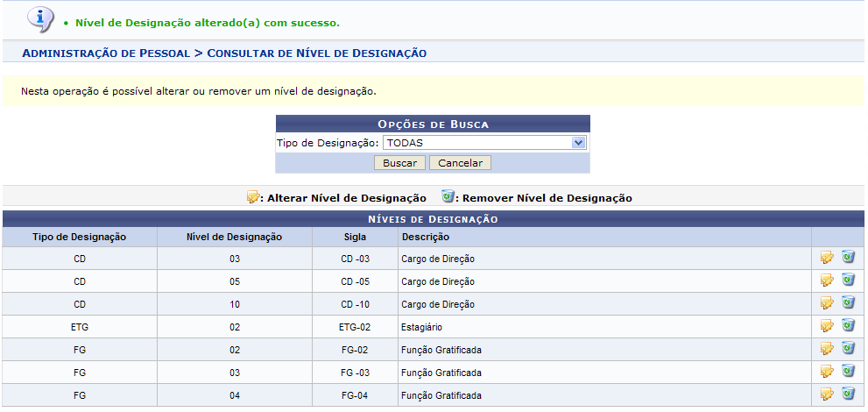Remove the ETG-02 Estagiário level

[x=848, y=326]
